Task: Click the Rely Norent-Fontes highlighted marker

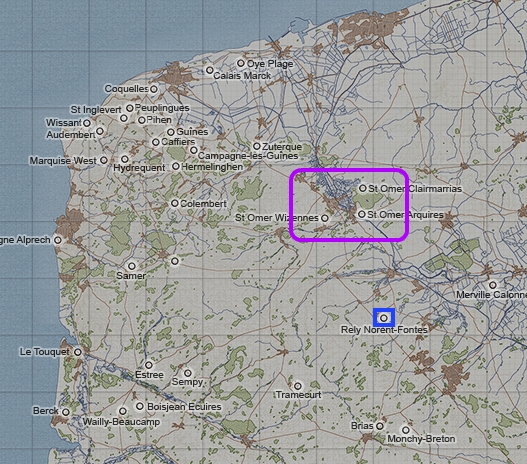Action: click(x=383, y=318)
